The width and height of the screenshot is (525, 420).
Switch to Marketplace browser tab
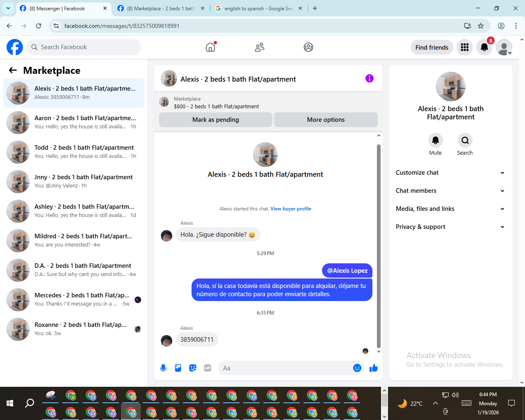[x=161, y=8]
